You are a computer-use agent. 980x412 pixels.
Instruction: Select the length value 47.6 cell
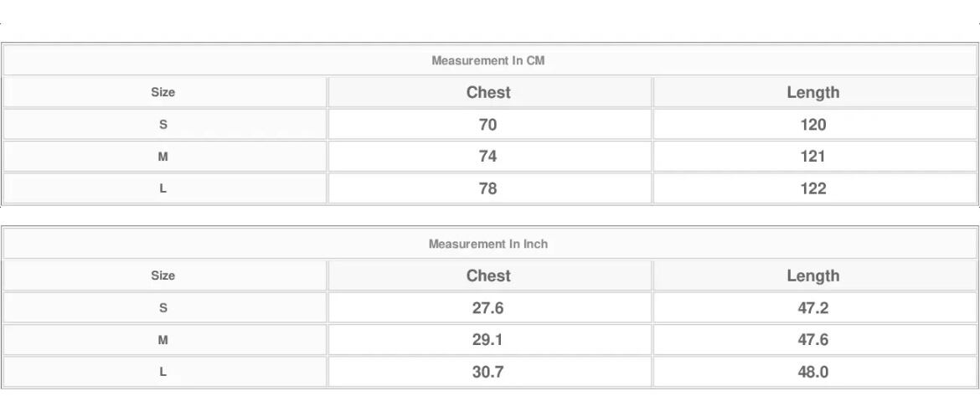tap(812, 340)
